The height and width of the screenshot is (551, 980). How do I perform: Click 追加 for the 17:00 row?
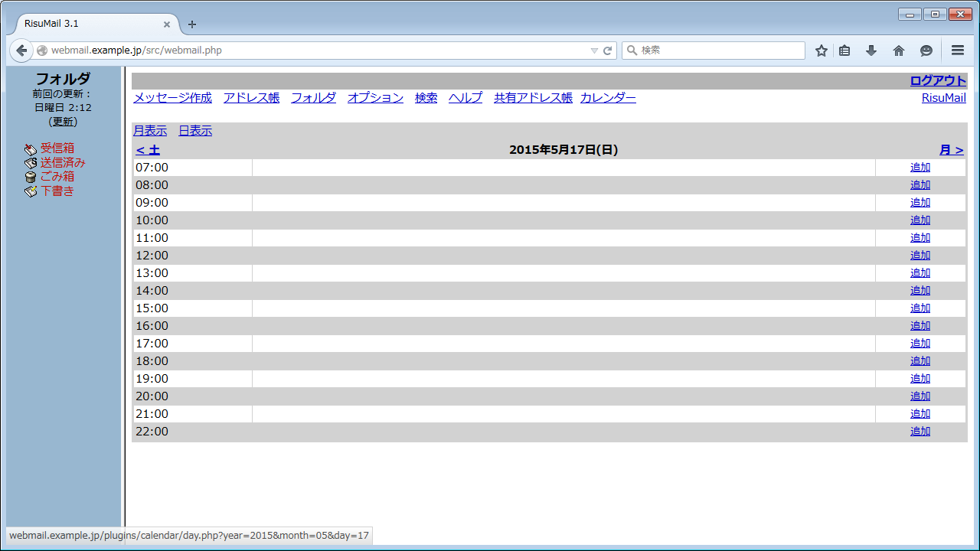(920, 344)
